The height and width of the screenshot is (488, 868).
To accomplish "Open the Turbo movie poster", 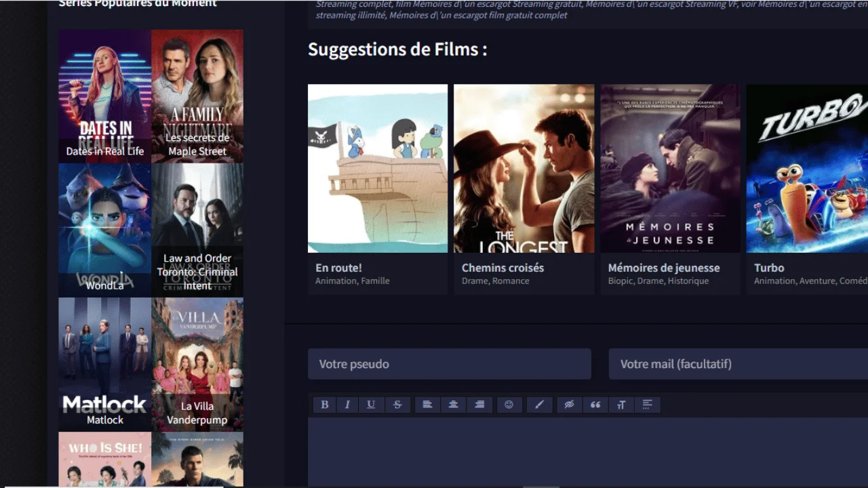I will [807, 168].
